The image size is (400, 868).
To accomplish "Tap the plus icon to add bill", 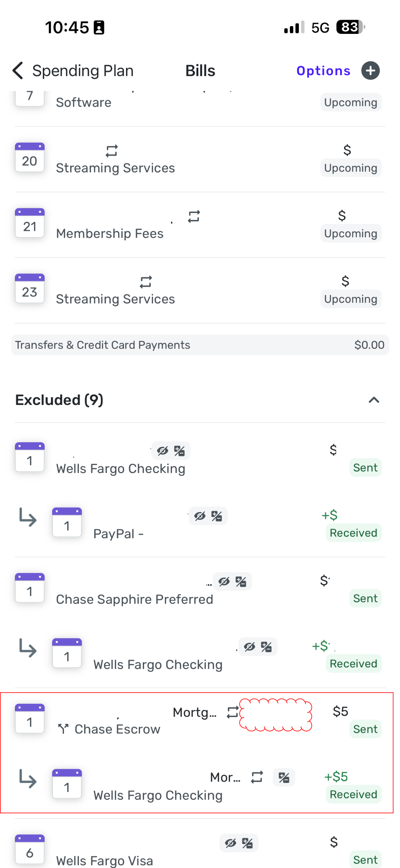I will click(370, 71).
